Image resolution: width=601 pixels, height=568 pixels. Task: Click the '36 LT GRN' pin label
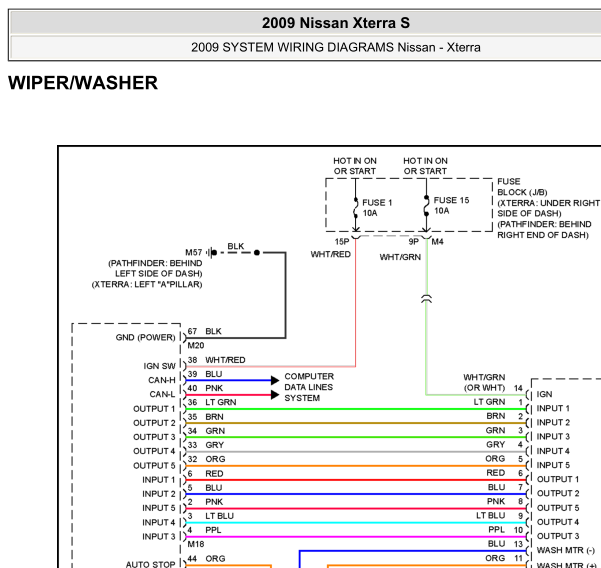[212, 402]
